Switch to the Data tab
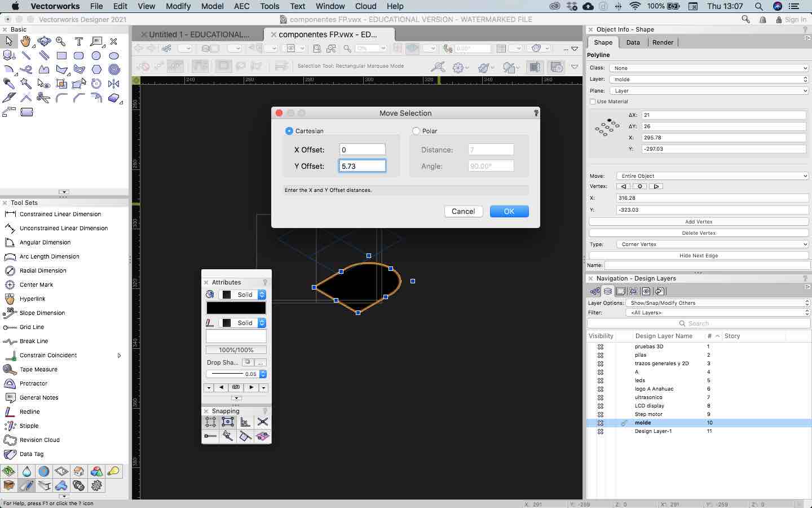The height and width of the screenshot is (508, 812). (633, 42)
